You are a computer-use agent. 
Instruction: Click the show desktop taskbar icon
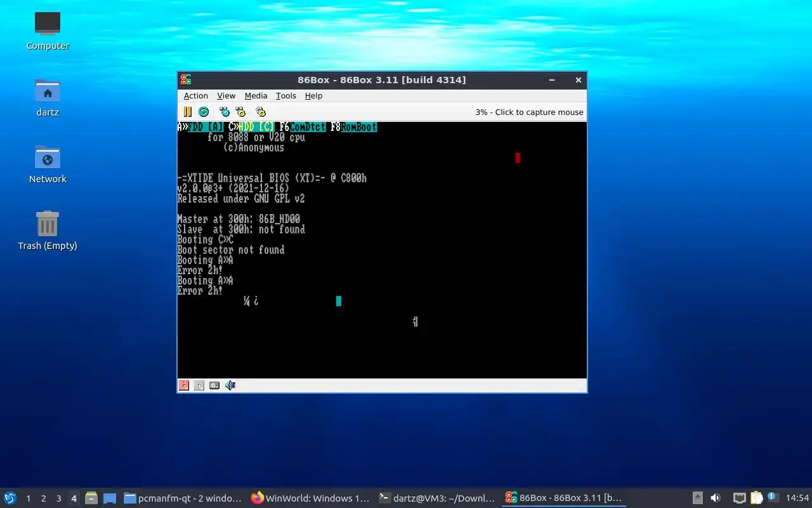point(110,498)
